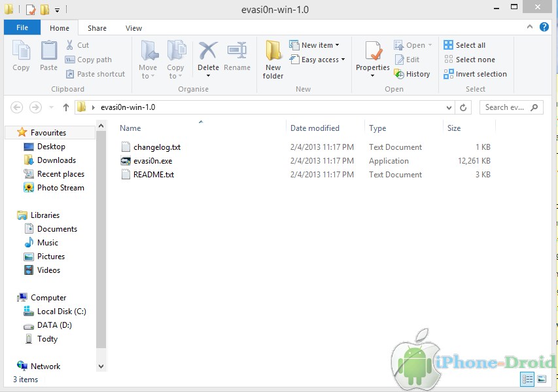Select Network in navigation pane
This screenshot has height=392, width=558.
click(46, 366)
